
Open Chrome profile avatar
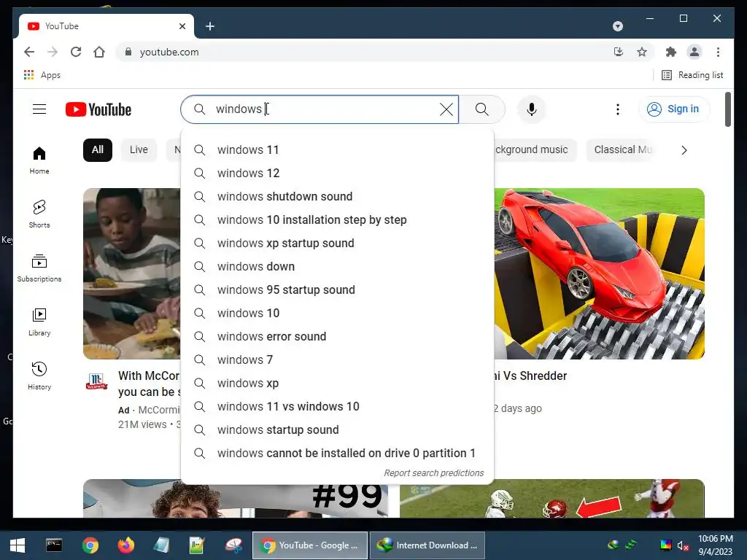click(694, 52)
